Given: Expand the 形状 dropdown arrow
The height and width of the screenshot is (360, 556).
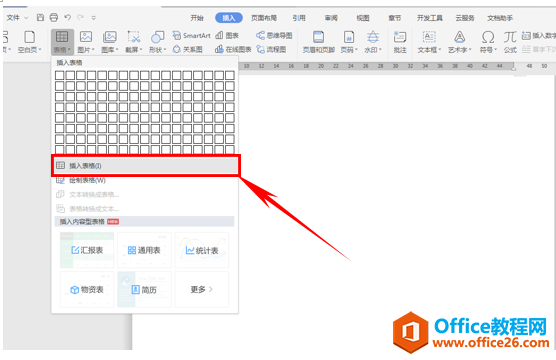Looking at the screenshot, I should [165, 50].
